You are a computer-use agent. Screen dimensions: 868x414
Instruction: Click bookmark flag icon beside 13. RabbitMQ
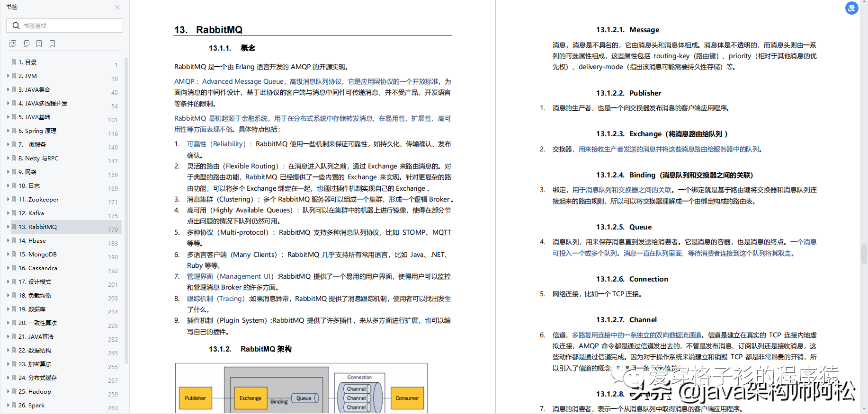click(14, 227)
